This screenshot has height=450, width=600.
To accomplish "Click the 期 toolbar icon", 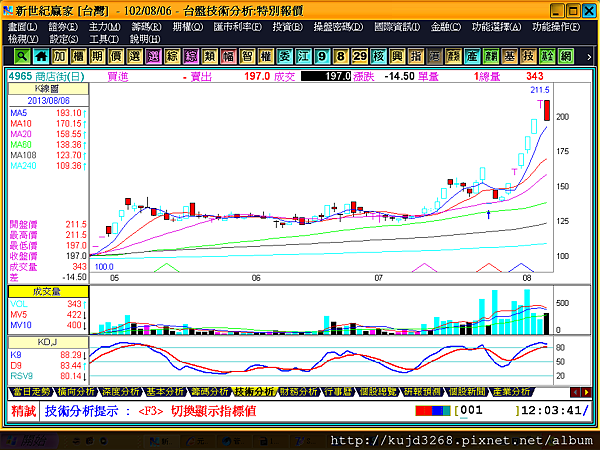I will [97, 57].
